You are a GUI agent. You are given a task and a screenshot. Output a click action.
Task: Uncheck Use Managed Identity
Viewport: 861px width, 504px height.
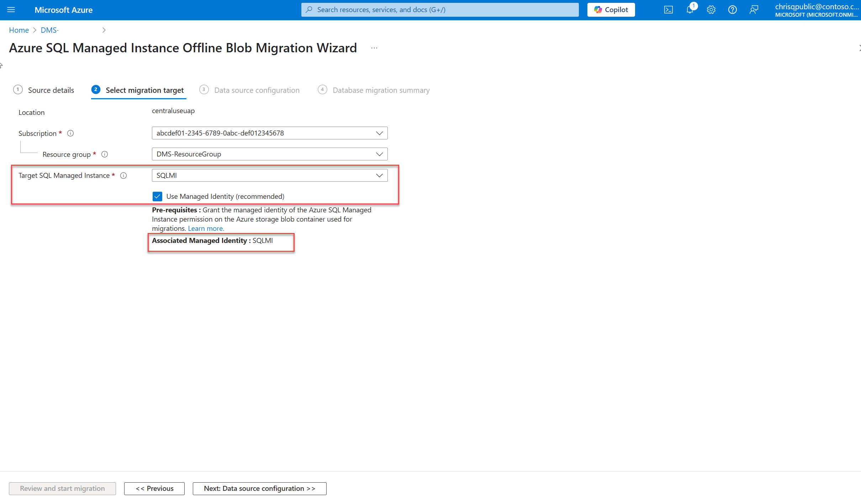coord(157,196)
